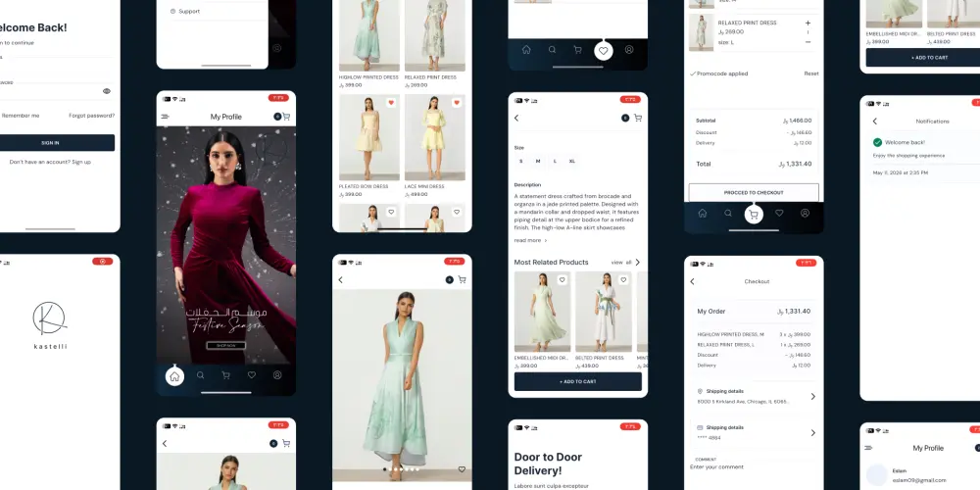Viewport: 980px width, 490px height.
Task: Click the view all chevron arrow
Action: [x=638, y=263]
